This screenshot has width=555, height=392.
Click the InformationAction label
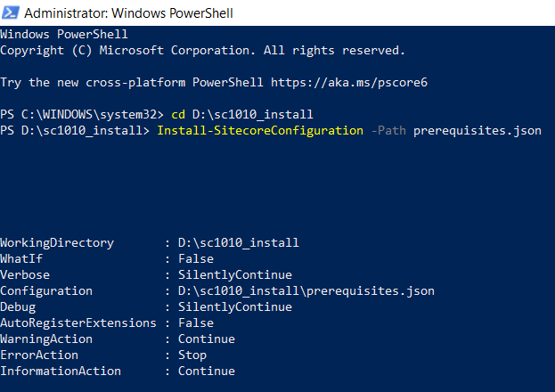tap(61, 371)
